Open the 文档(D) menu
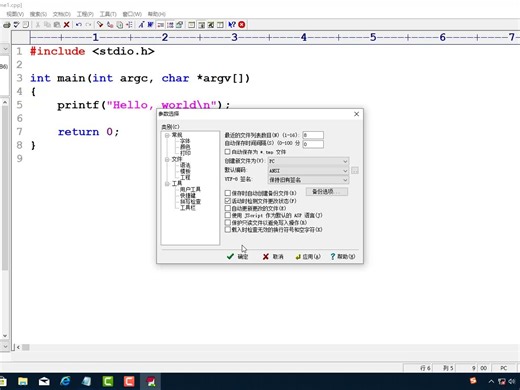Screen dimensions: 520x390 pos(62,14)
